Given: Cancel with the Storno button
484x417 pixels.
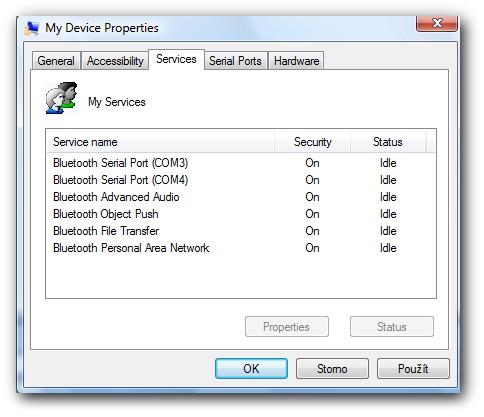Looking at the screenshot, I should pyautogui.click(x=332, y=369).
